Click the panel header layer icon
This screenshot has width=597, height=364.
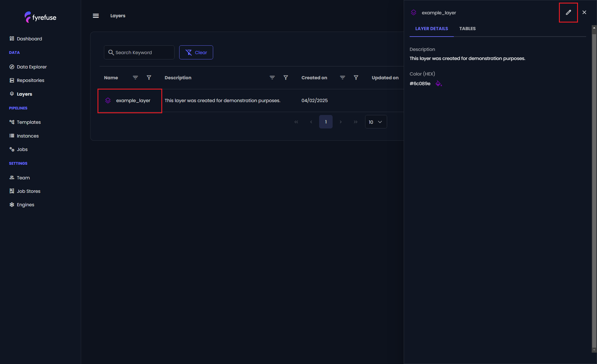click(413, 12)
